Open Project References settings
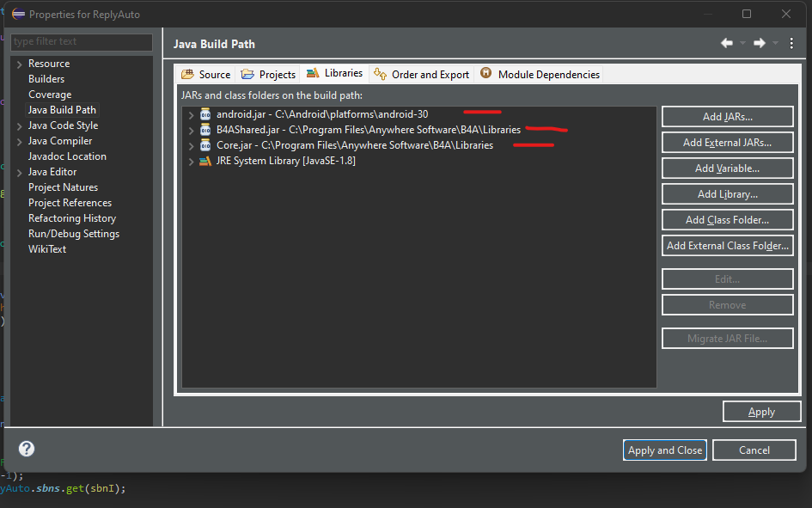The image size is (812, 508). pos(70,203)
